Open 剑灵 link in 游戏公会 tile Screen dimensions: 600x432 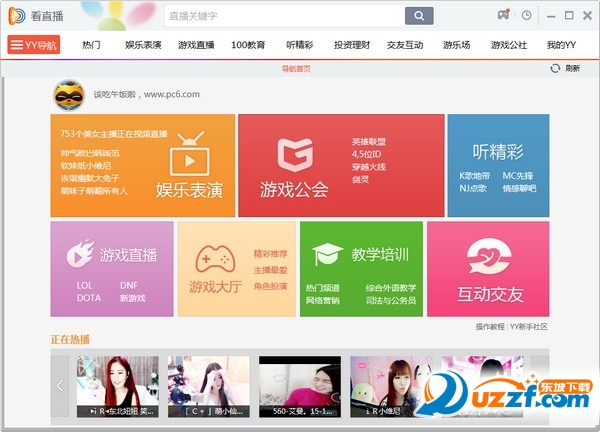360,179
